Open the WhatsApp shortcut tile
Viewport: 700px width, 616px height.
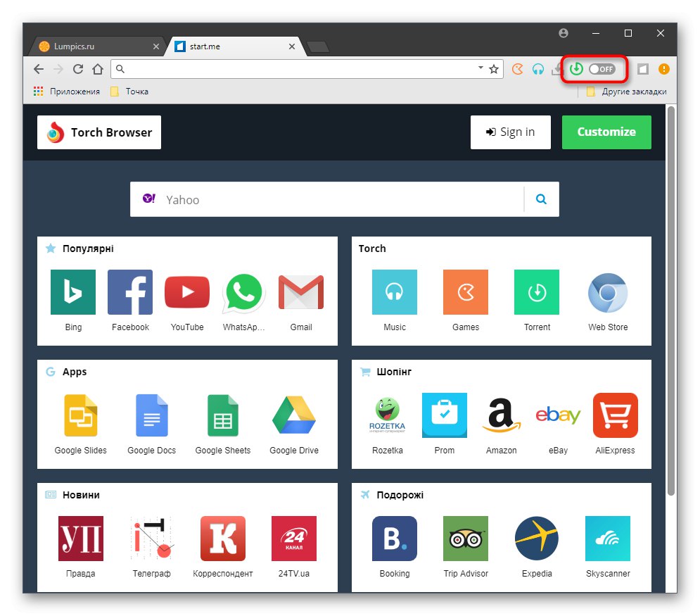243,292
